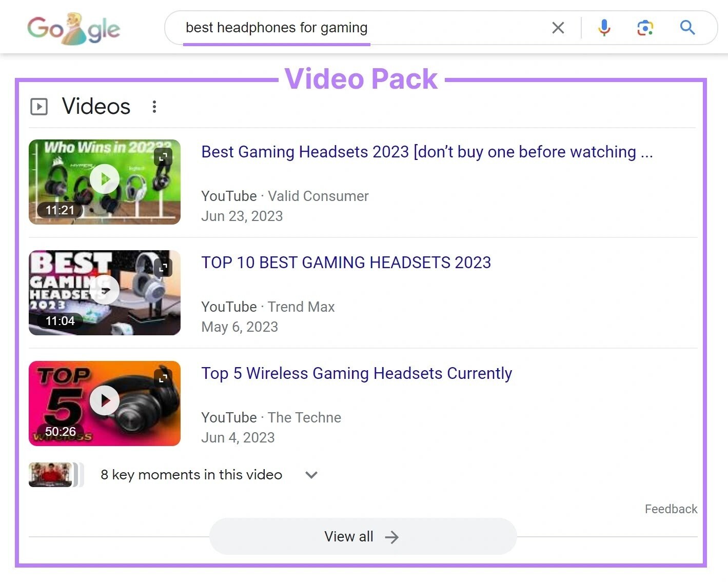Click the Google logo

[x=74, y=29]
